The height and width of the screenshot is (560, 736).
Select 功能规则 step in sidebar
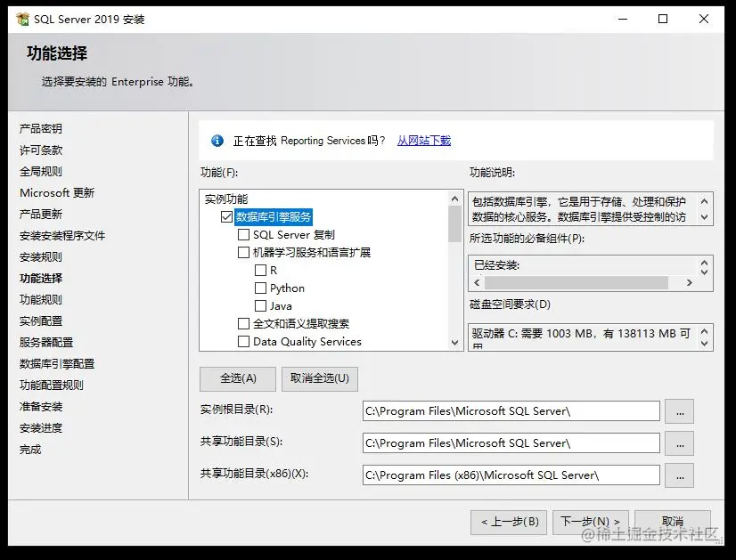(x=41, y=300)
